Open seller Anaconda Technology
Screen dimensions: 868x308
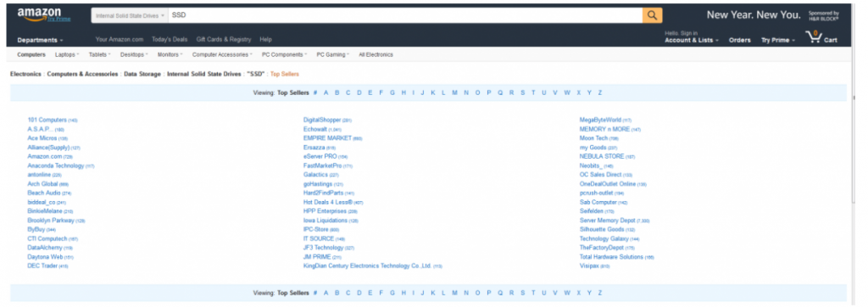pos(56,165)
